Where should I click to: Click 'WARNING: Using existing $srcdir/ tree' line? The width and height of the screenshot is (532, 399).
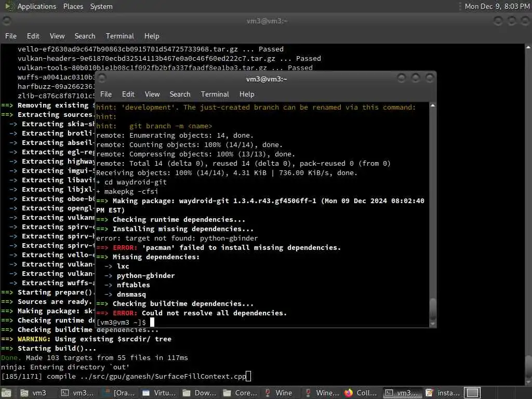[x=86, y=339]
